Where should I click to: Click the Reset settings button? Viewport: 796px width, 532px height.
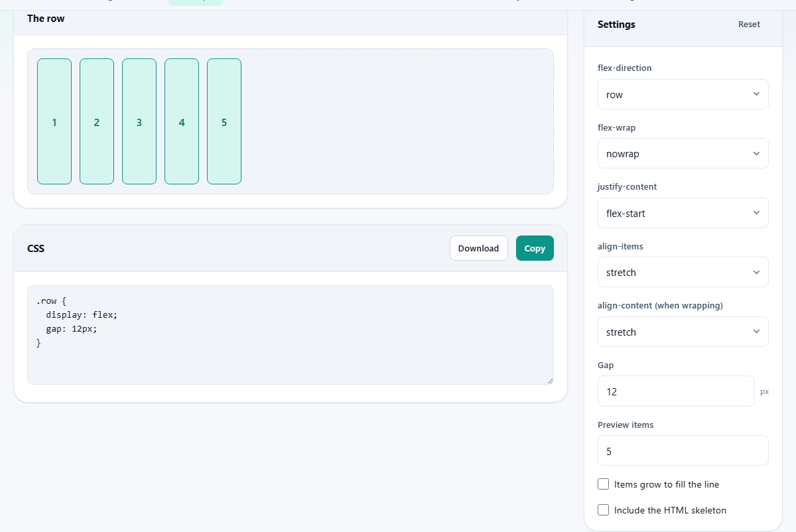[749, 25]
